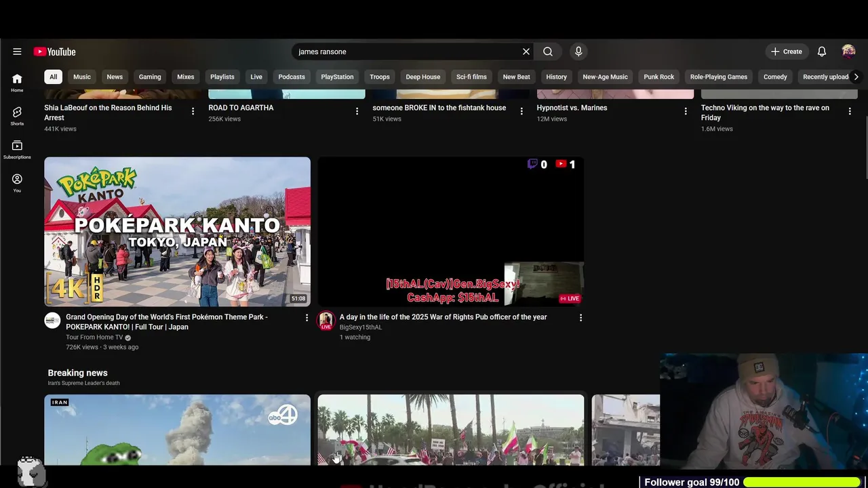868x488 pixels.
Task: Select the Live filter chip
Action: pos(256,77)
